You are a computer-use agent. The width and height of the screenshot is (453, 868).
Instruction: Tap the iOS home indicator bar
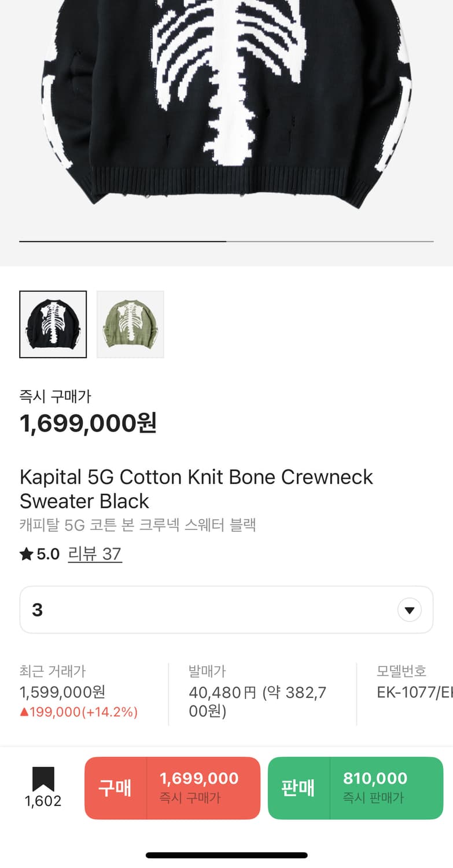pos(226,855)
